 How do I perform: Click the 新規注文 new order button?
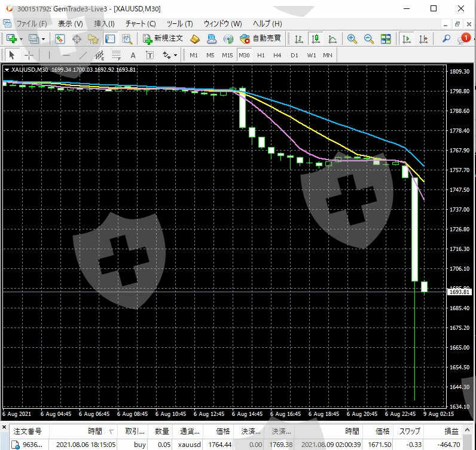point(163,39)
